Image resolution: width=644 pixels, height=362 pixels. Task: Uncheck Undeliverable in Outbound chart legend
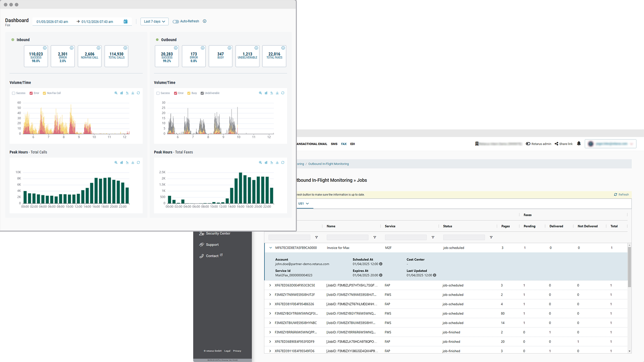(x=202, y=93)
